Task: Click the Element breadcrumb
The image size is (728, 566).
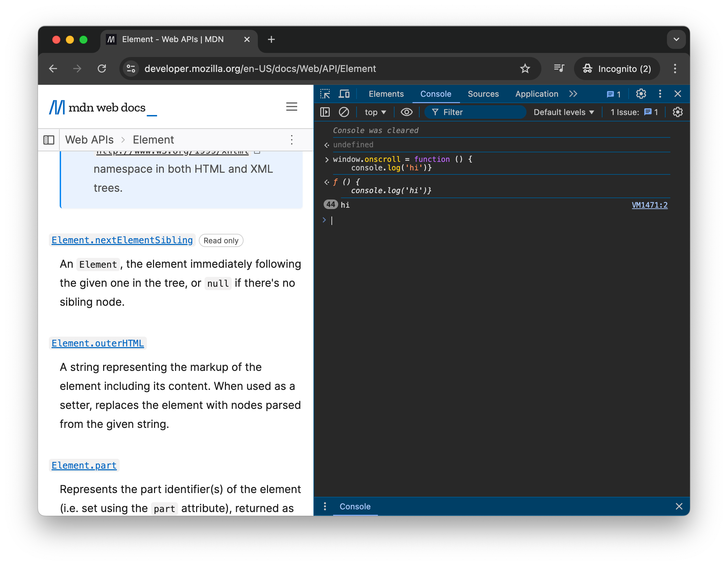Action: pos(153,140)
